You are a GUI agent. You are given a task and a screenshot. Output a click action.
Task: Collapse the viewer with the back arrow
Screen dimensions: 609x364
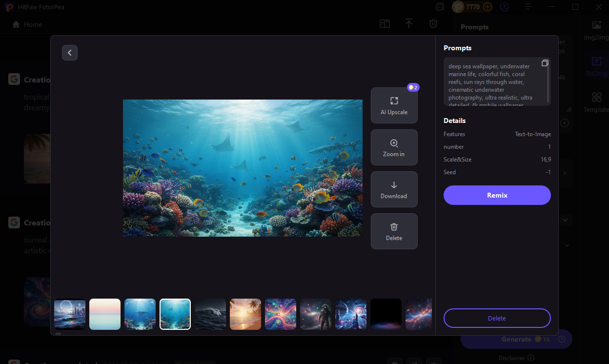click(x=70, y=52)
